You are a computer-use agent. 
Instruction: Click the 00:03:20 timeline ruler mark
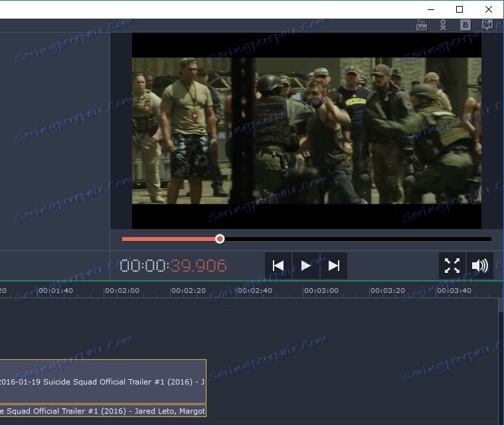(388, 291)
